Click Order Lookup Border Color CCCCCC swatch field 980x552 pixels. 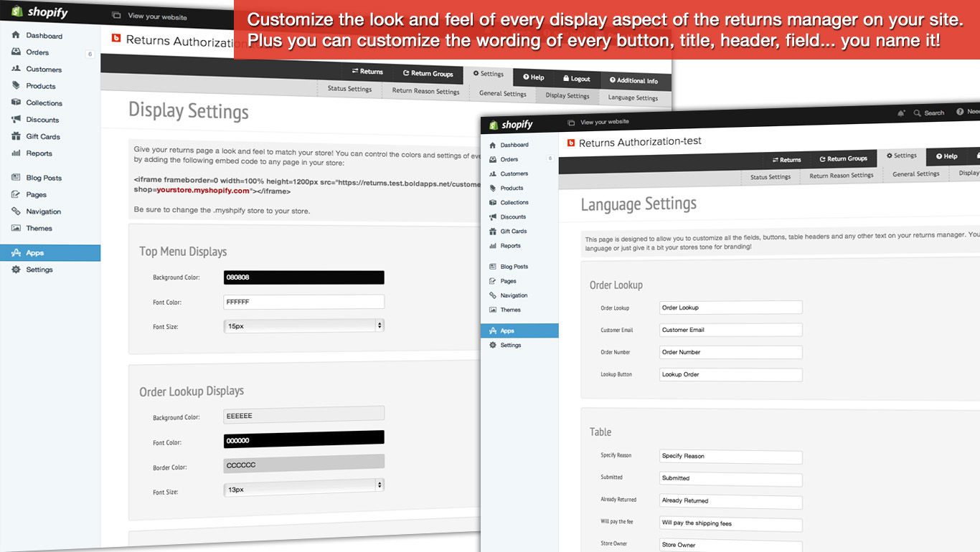point(304,462)
